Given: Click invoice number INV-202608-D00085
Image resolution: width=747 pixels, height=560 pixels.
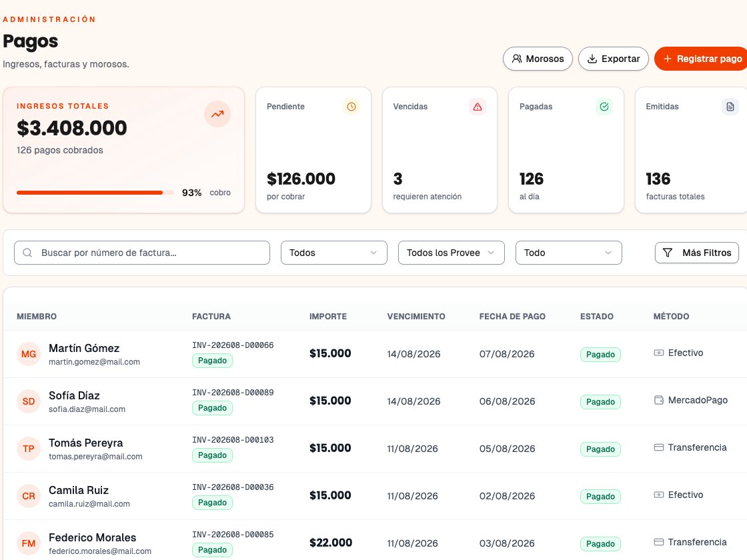Looking at the screenshot, I should click(x=233, y=534).
